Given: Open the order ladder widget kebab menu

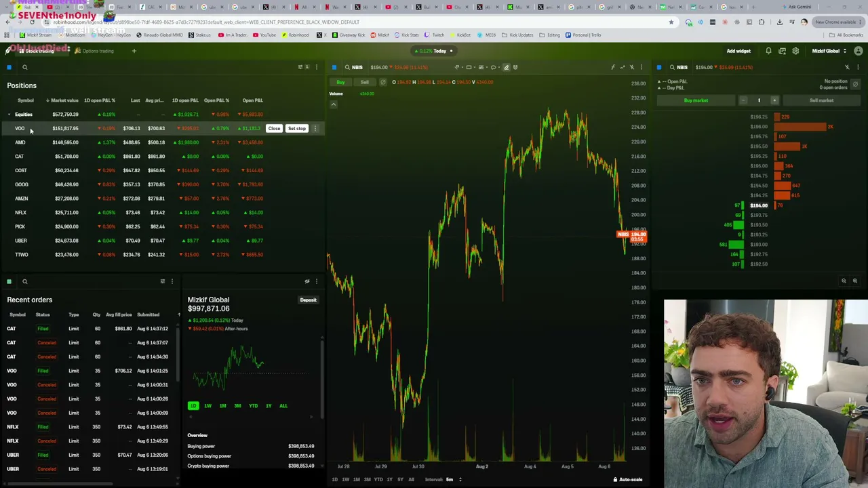Looking at the screenshot, I should [x=858, y=67].
